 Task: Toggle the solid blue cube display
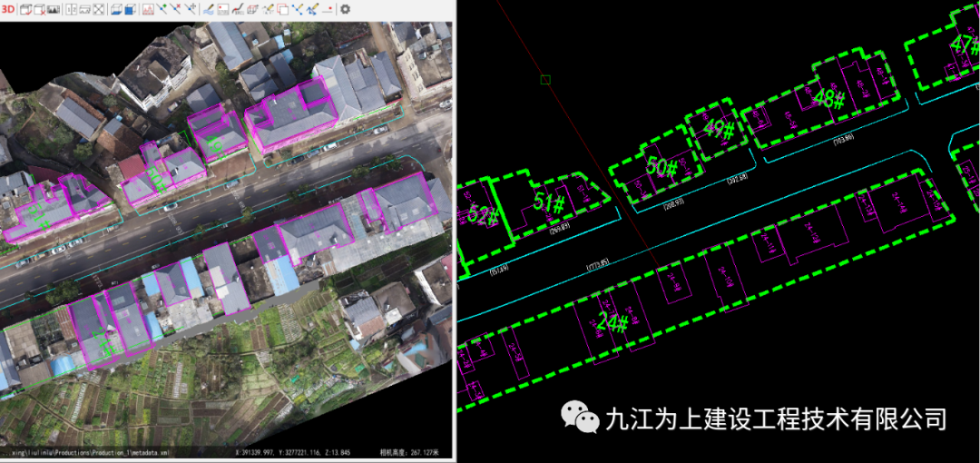(x=131, y=9)
